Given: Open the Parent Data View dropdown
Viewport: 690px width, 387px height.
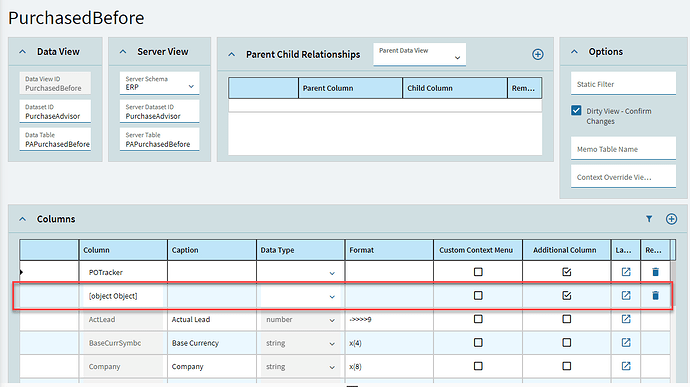Looking at the screenshot, I should 419,55.
